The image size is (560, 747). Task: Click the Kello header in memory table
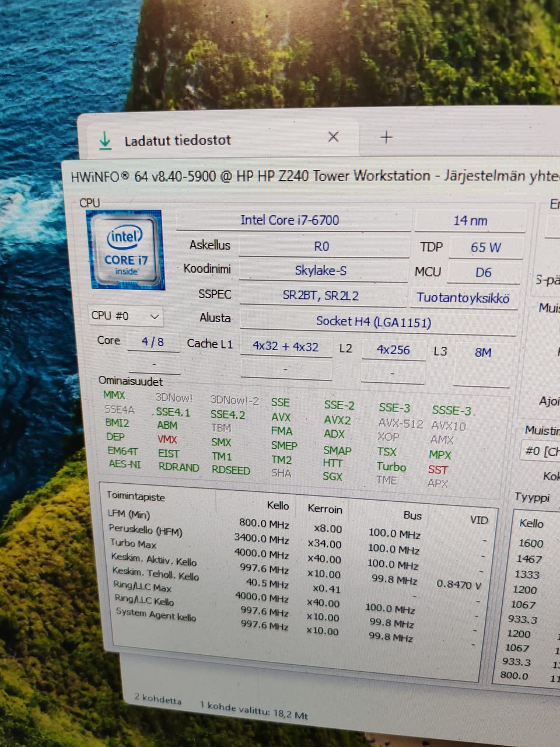pos(531,523)
